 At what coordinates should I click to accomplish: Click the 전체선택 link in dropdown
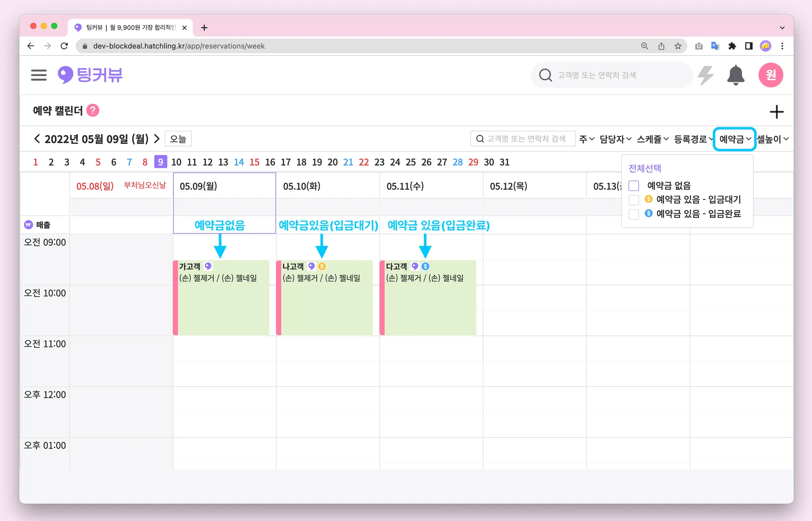pyautogui.click(x=645, y=168)
